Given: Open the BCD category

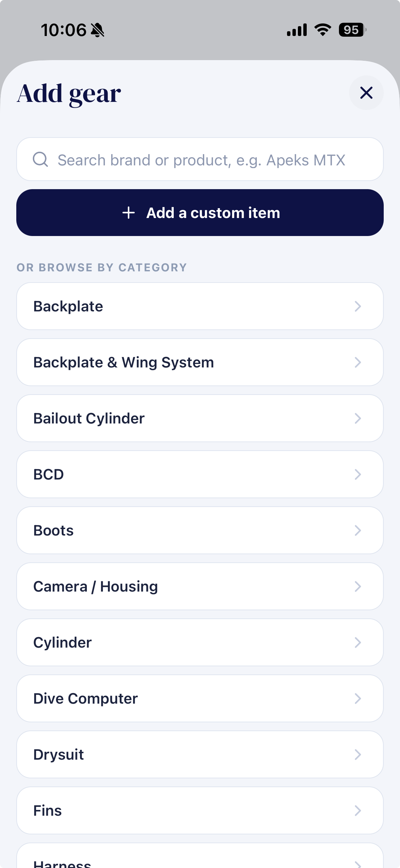Looking at the screenshot, I should 200,474.
